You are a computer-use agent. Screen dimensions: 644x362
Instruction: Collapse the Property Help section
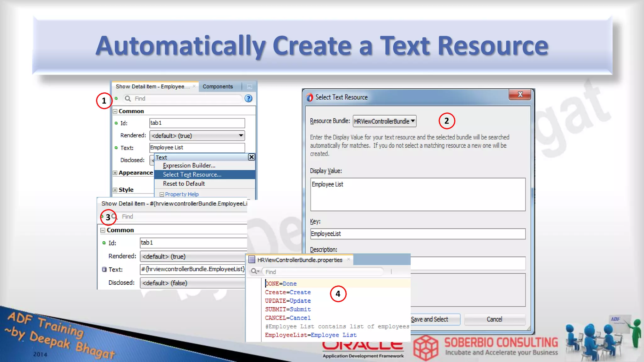[x=162, y=195]
